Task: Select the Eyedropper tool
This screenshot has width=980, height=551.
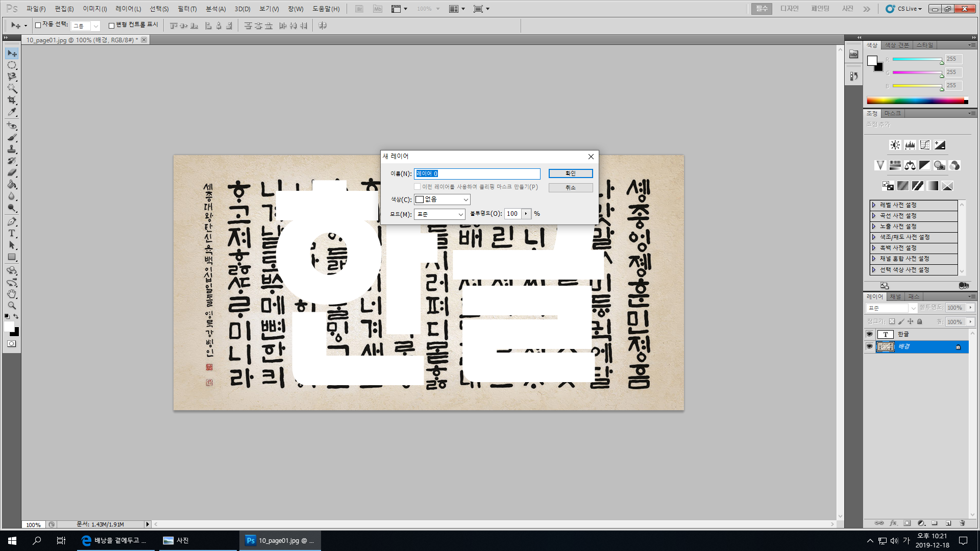Action: pyautogui.click(x=12, y=112)
